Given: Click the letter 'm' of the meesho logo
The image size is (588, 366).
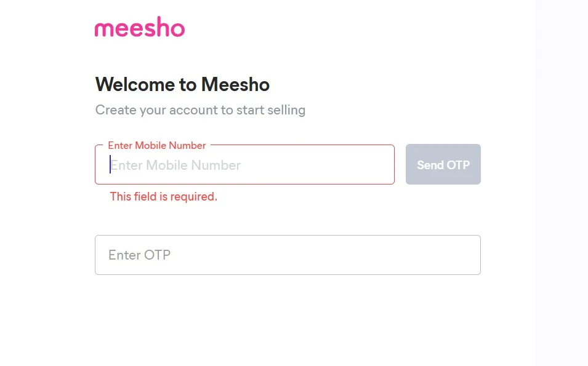Looking at the screenshot, I should point(104,29).
